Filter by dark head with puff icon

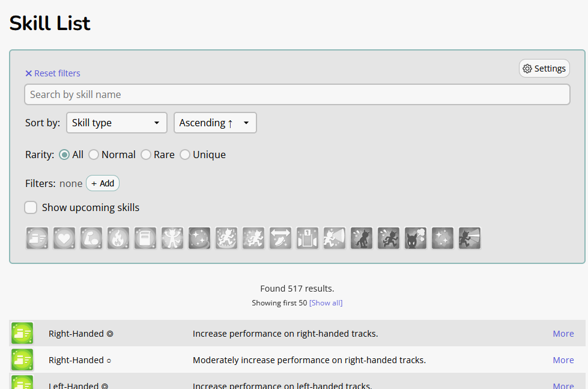click(415, 238)
